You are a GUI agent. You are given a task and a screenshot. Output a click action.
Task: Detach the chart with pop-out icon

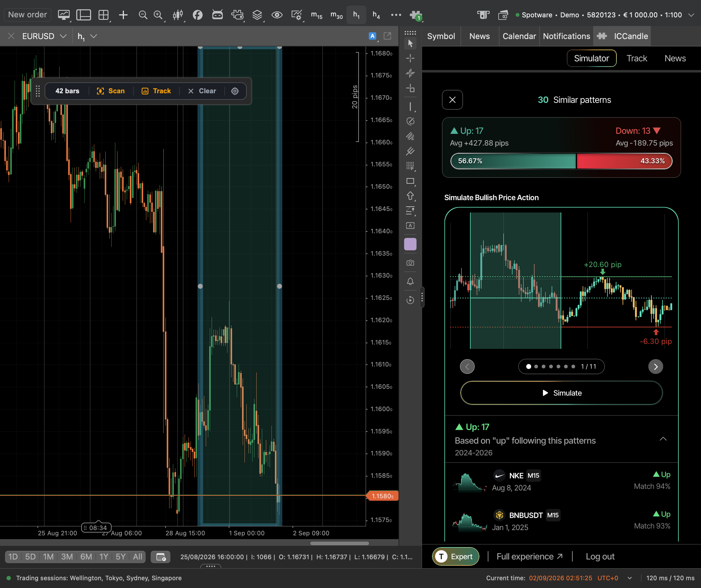[x=387, y=36]
